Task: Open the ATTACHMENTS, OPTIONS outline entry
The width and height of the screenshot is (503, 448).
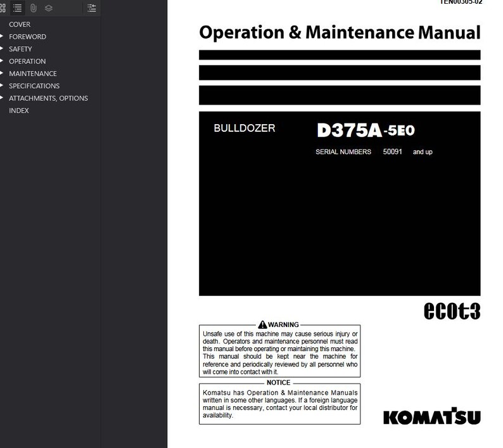Action: coord(48,98)
